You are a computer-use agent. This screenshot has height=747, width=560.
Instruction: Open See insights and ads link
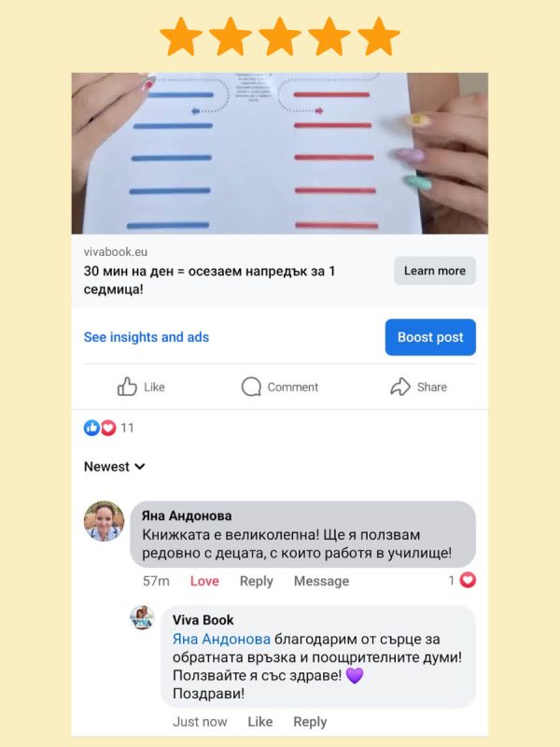pos(147,337)
